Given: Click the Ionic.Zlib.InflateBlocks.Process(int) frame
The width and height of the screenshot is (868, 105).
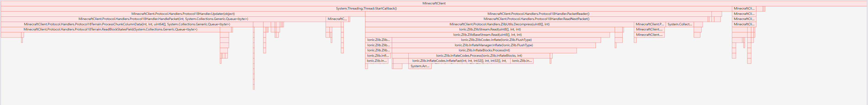Looking at the screenshot, I should [x=484, y=50].
